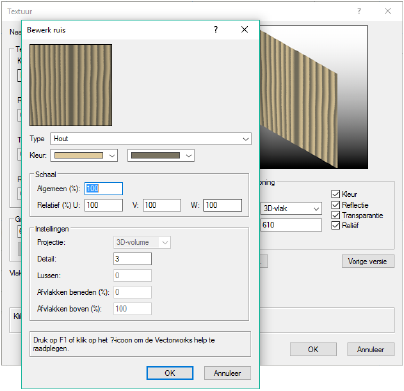Image resolution: width=404 pixels, height=391 pixels.
Task: Click the 'Druk op F1' help text
Action: pyautogui.click(x=124, y=344)
